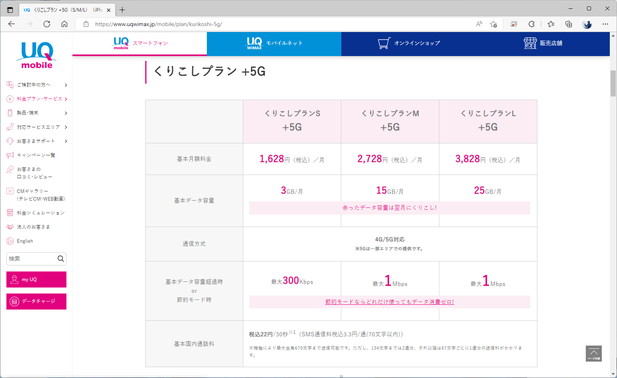Click the page-top arrow button
The height and width of the screenshot is (378, 617).
click(x=593, y=353)
